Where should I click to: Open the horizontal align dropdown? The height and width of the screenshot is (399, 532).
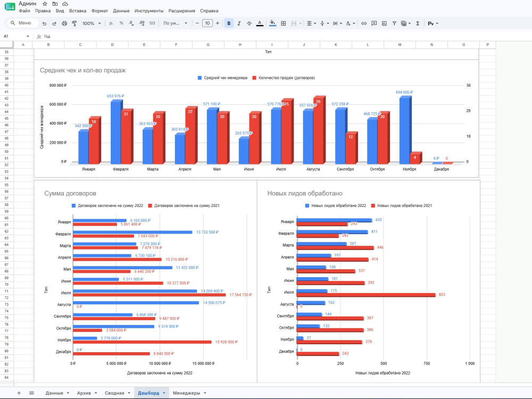(311, 23)
